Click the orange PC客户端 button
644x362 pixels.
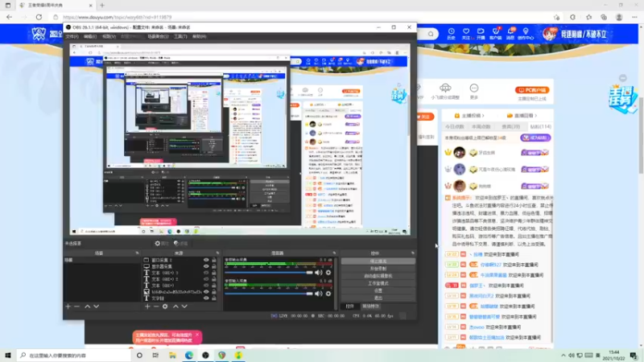pos(532,90)
